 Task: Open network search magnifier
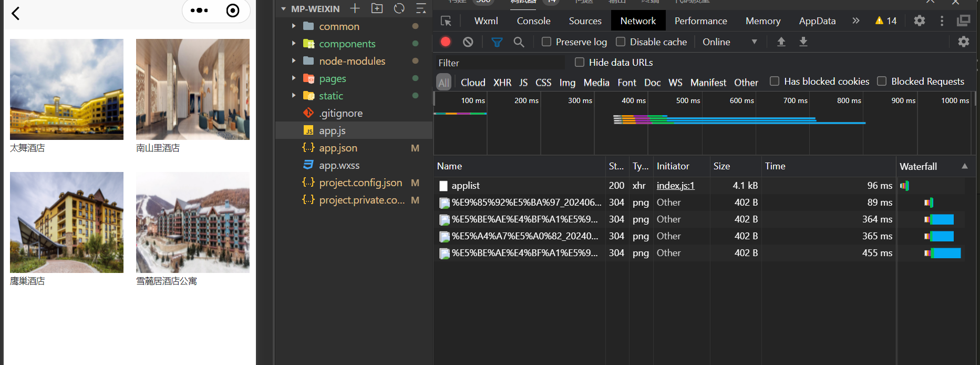pyautogui.click(x=519, y=42)
